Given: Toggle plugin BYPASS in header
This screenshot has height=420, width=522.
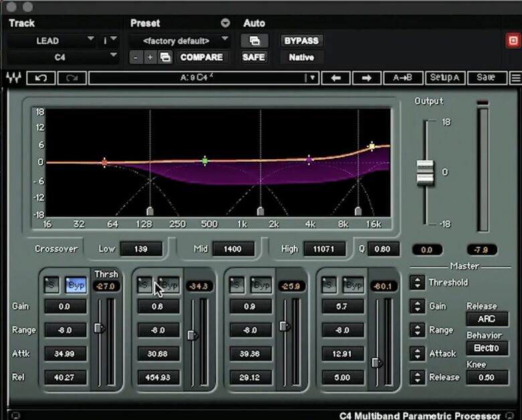Looking at the screenshot, I should click(302, 41).
